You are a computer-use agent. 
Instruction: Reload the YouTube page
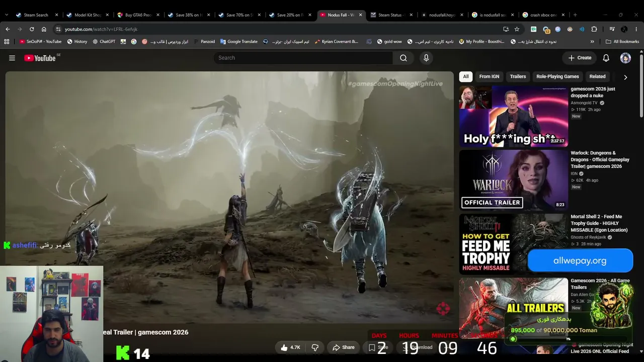[x=32, y=29]
